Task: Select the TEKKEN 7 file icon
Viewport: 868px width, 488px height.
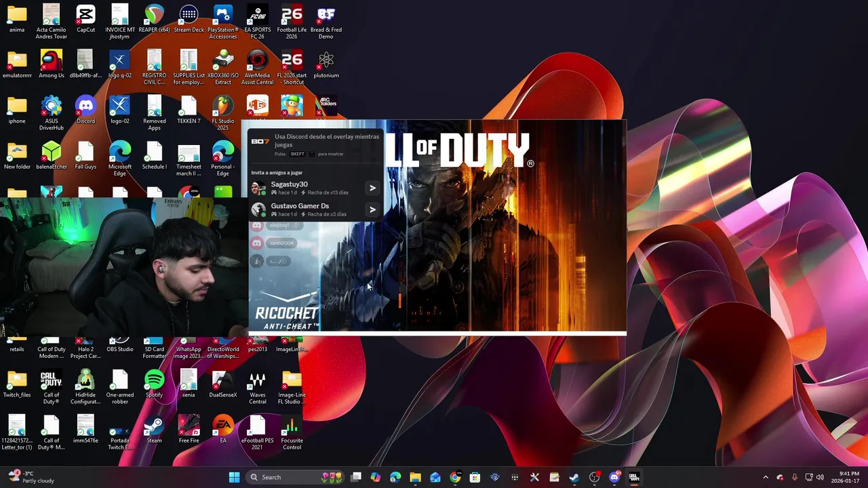Action: (189, 110)
